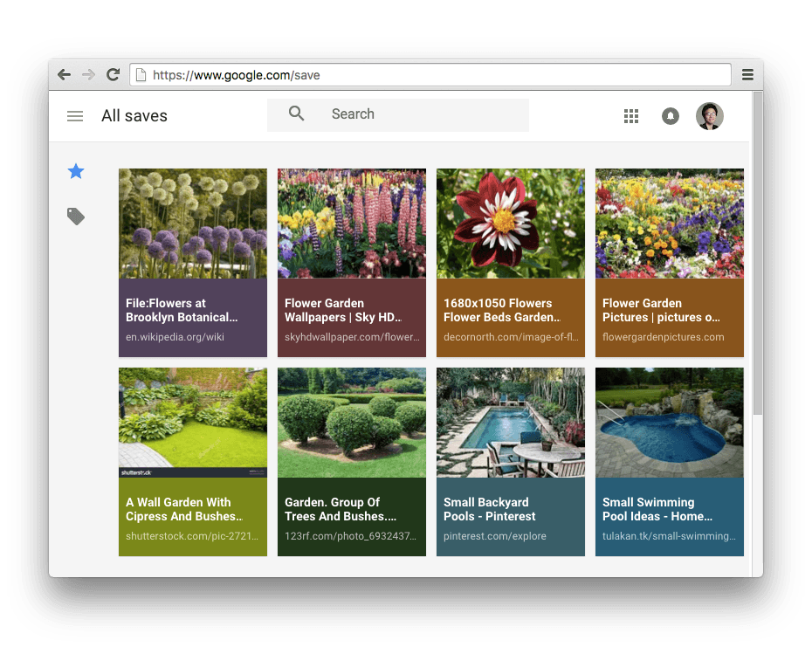Open the notifications bell

coord(671,116)
